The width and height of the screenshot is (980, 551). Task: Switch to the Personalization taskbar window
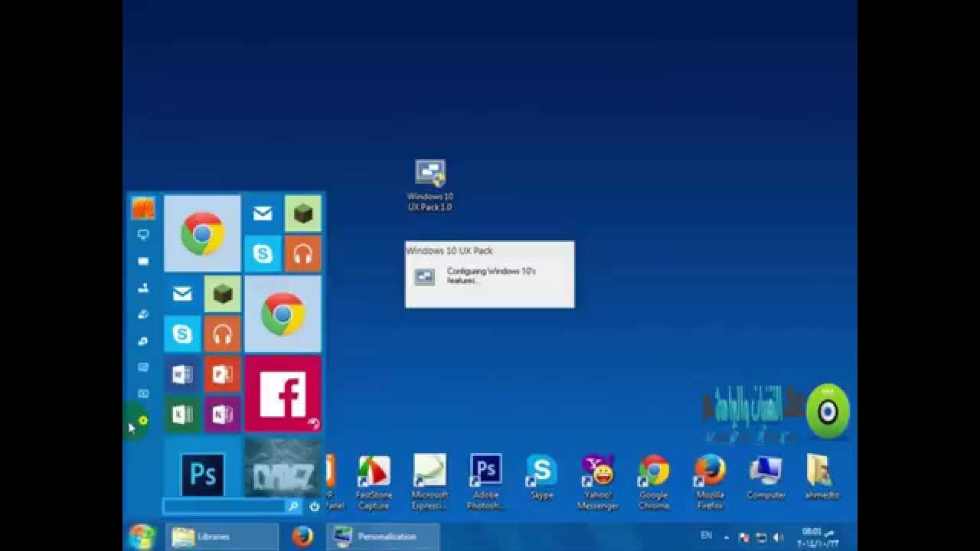pyautogui.click(x=384, y=536)
